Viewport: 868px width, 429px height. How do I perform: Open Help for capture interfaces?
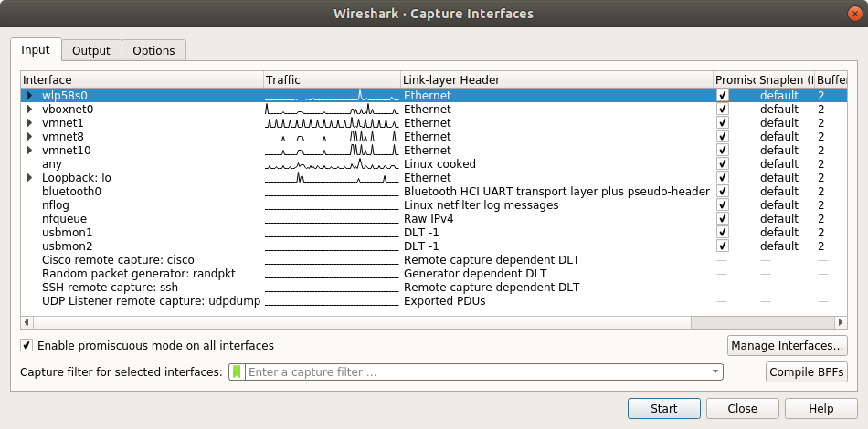pos(821,409)
